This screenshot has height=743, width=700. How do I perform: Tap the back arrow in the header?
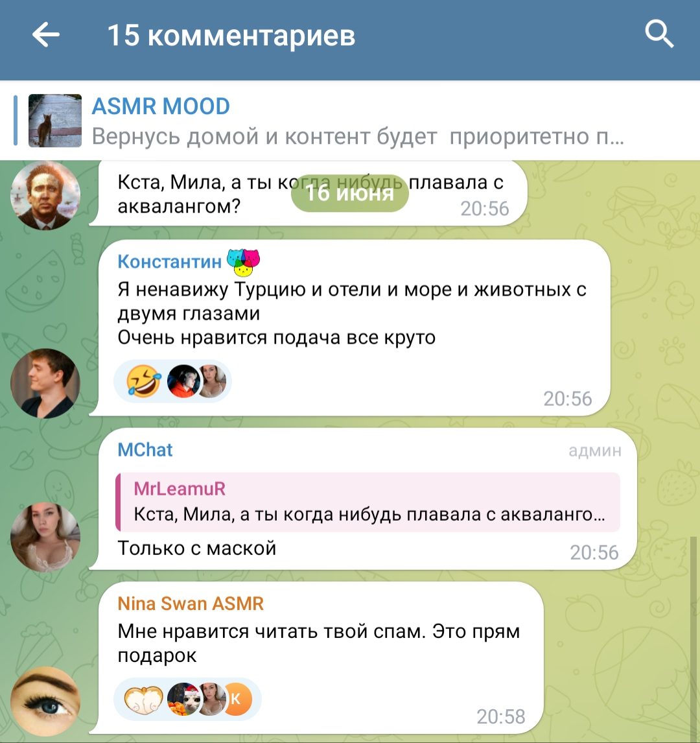(x=46, y=34)
